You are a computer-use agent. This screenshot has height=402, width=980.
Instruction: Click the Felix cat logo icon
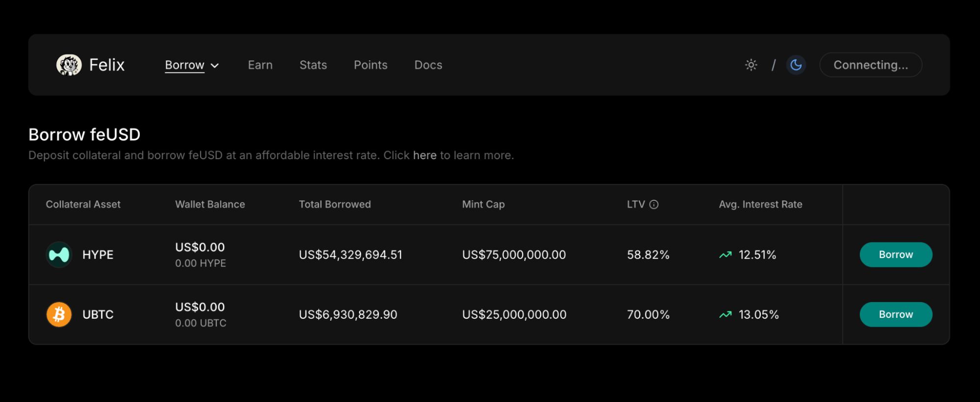pos(69,65)
